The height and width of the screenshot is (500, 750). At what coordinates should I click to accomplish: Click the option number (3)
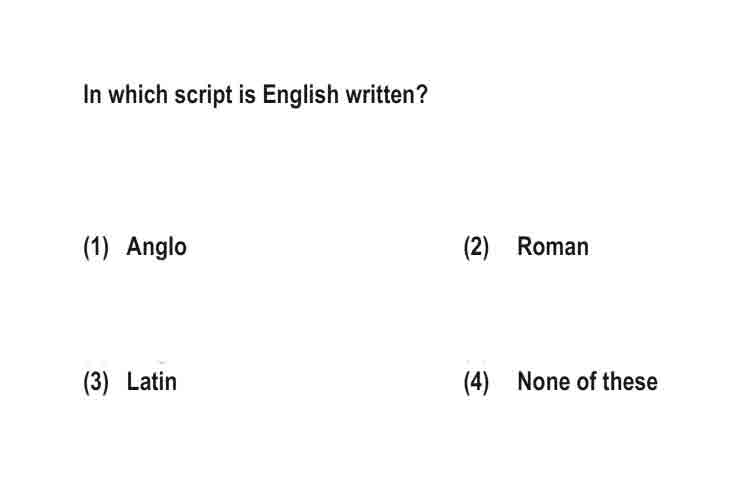click(x=96, y=382)
